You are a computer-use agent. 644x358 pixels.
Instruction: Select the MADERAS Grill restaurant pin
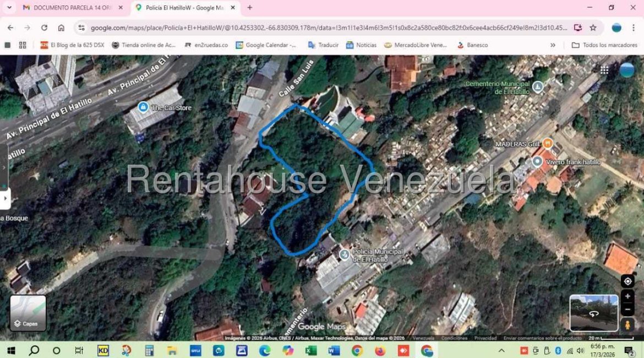(x=548, y=143)
